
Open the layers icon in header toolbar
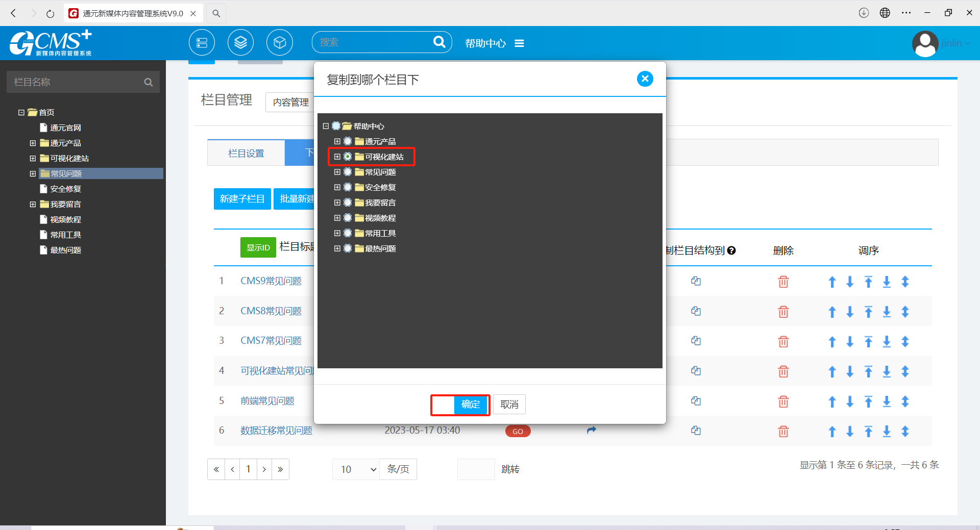click(x=240, y=43)
